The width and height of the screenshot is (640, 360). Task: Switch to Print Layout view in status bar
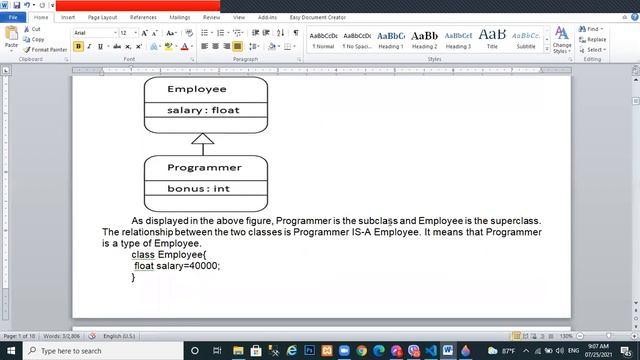tap(516, 336)
